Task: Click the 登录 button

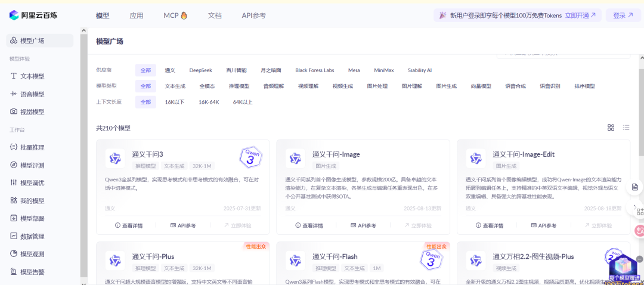Action: tap(623, 16)
